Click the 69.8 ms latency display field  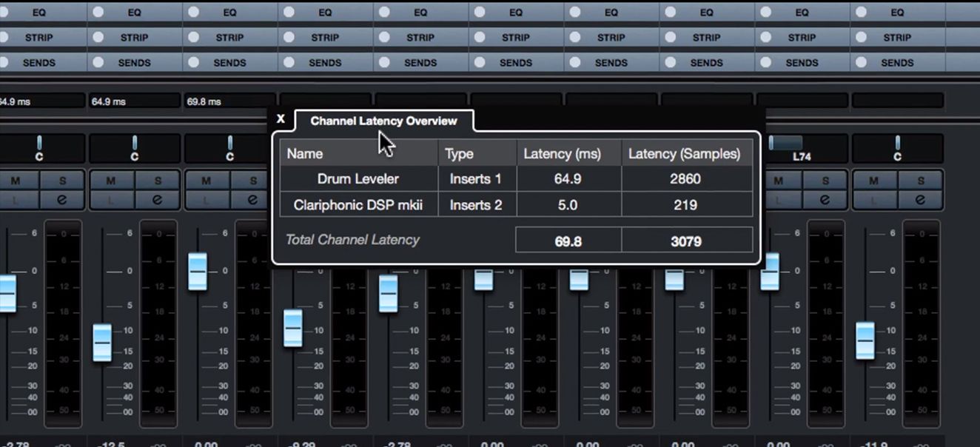tap(229, 101)
